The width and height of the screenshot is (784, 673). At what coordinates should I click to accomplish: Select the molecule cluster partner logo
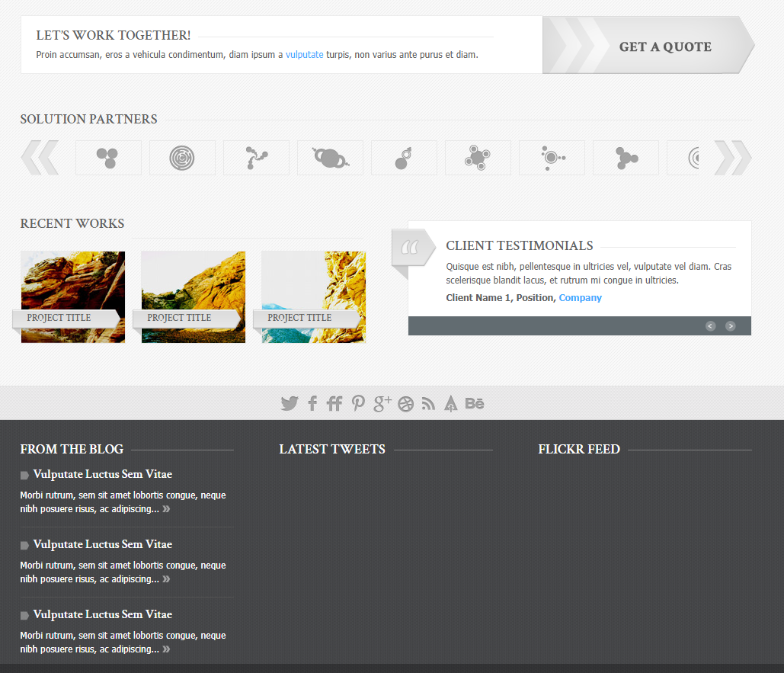pos(478,158)
